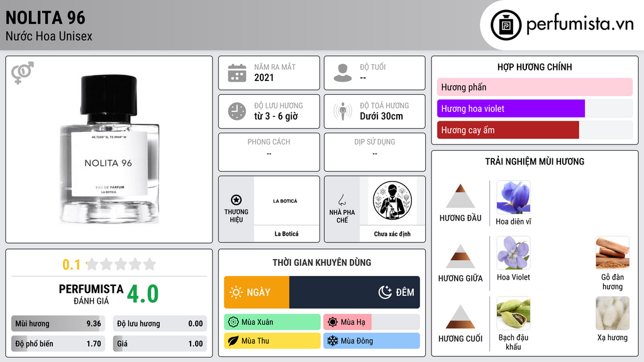This screenshot has height=362, width=644.
Task: Select the Ngày daytime segment
Action: click(x=257, y=292)
